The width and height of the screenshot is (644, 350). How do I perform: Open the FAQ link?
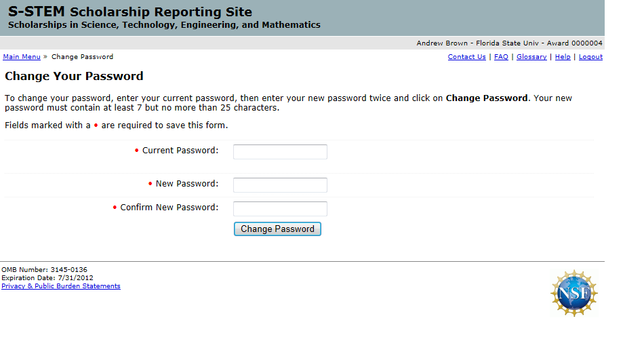[x=501, y=57]
